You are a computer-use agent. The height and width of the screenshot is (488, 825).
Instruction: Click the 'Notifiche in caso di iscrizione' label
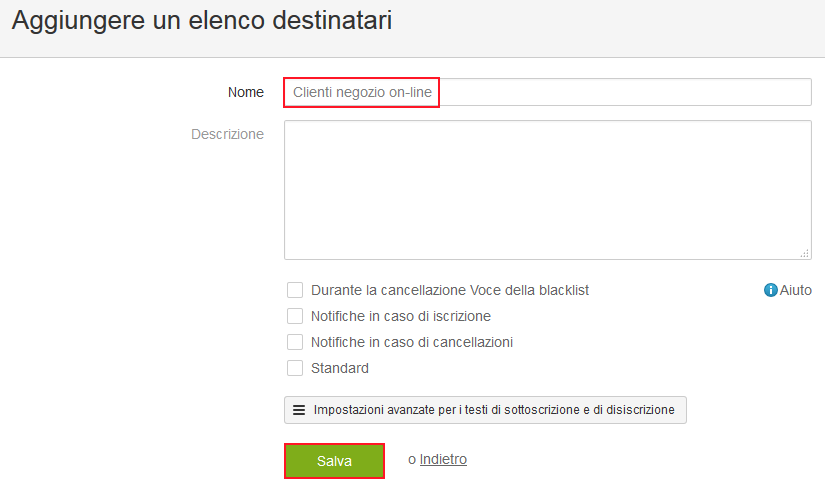(x=401, y=316)
